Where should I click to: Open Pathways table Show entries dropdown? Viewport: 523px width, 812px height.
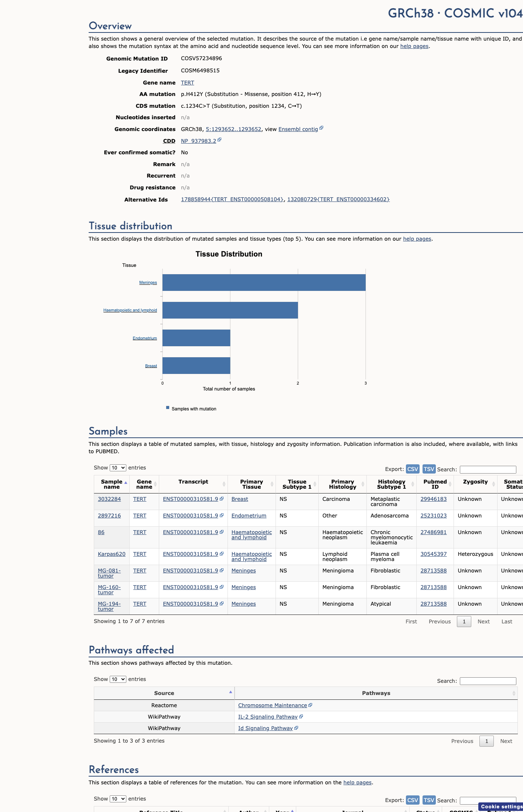118,679
